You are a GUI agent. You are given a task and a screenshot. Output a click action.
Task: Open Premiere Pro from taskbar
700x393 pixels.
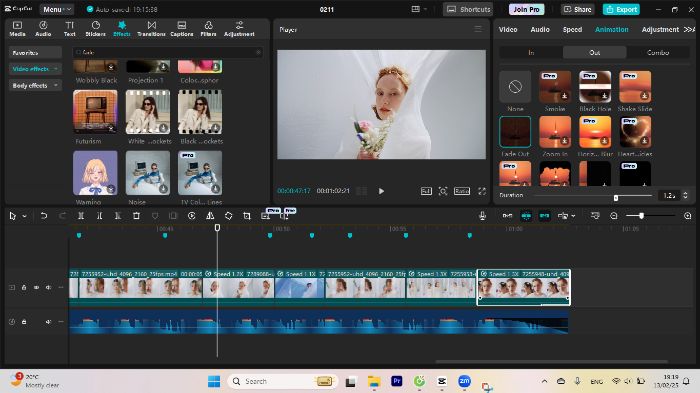click(x=396, y=381)
